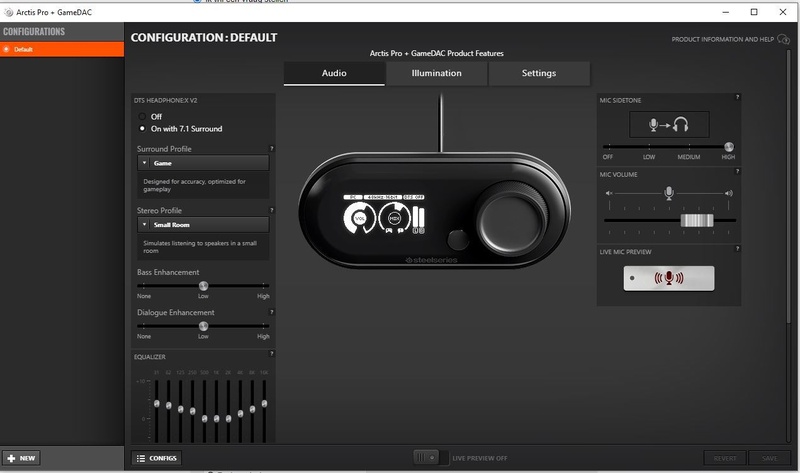Click the 'Arctis Pro + GameDAC Product Features' heading

click(x=437, y=53)
